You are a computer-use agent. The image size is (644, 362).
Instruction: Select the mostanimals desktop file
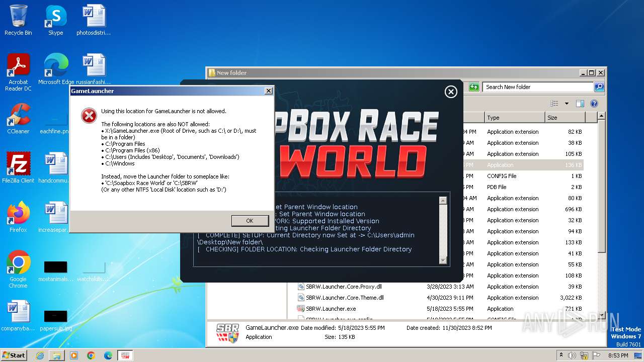point(56,270)
